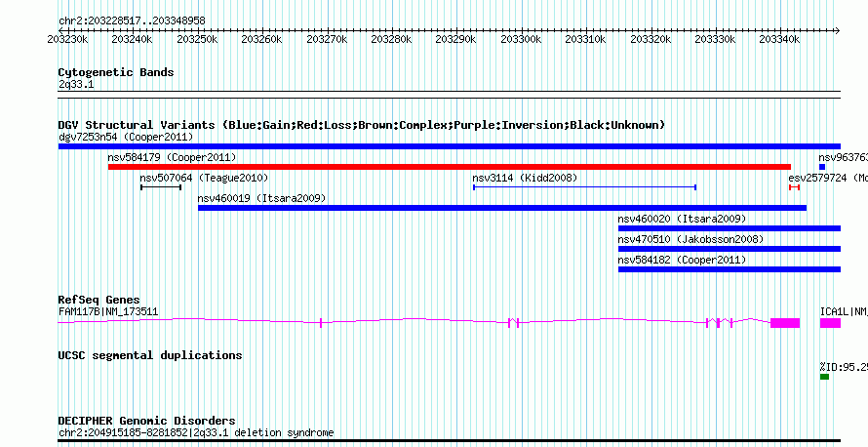Image resolution: width=868 pixels, height=447 pixels.
Task: Click the green segmental duplication block
Action: click(x=824, y=377)
